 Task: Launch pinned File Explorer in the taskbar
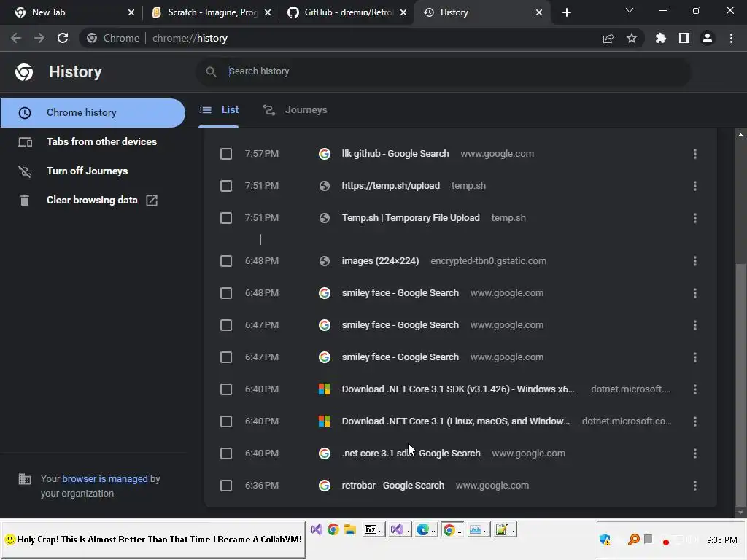[x=350, y=529]
